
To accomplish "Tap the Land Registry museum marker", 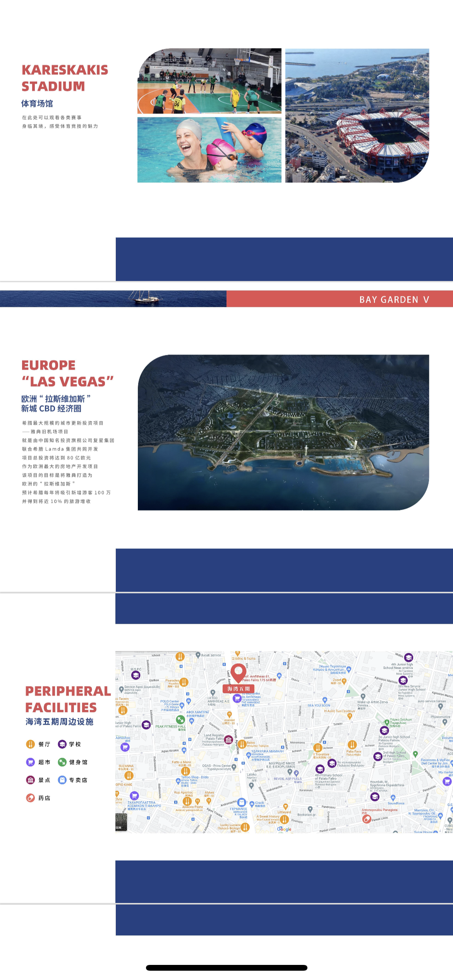I will (229, 740).
